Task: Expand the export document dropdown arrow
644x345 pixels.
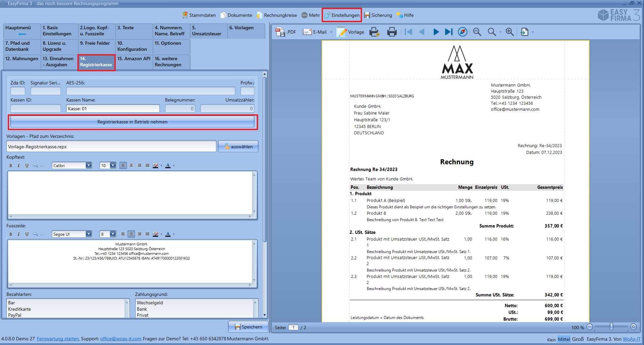Action: pos(533,32)
